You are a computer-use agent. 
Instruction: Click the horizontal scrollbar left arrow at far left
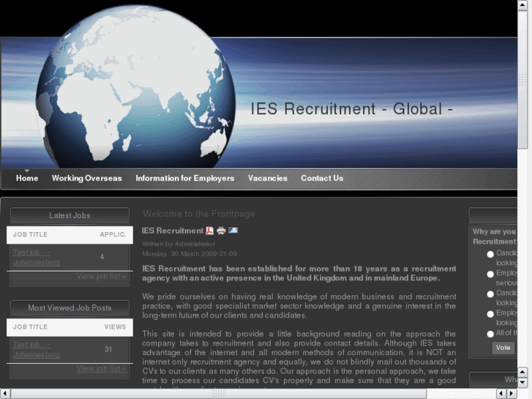[5, 394]
